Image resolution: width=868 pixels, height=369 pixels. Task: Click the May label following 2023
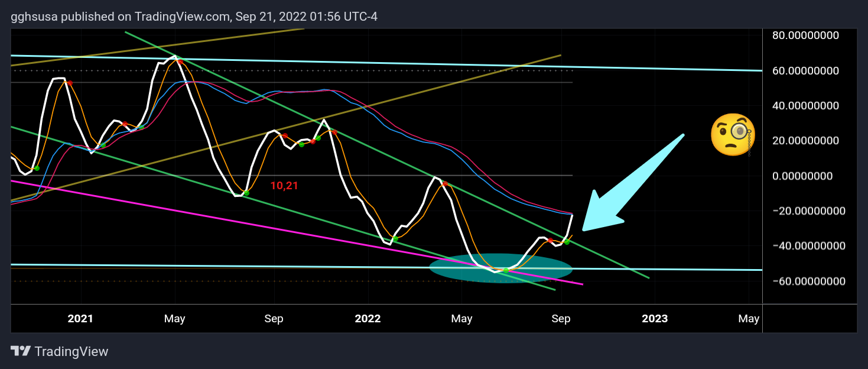[x=749, y=319]
